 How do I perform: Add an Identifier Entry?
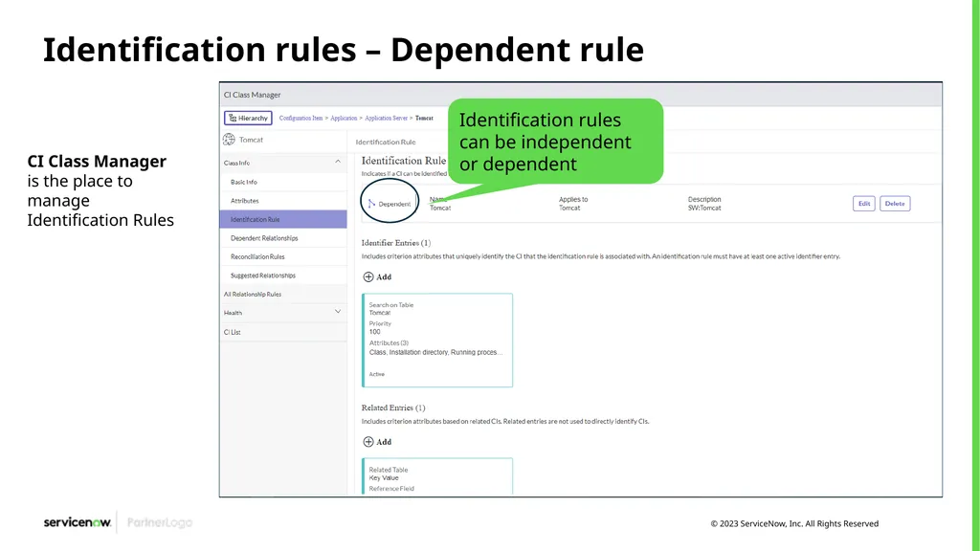[377, 276]
